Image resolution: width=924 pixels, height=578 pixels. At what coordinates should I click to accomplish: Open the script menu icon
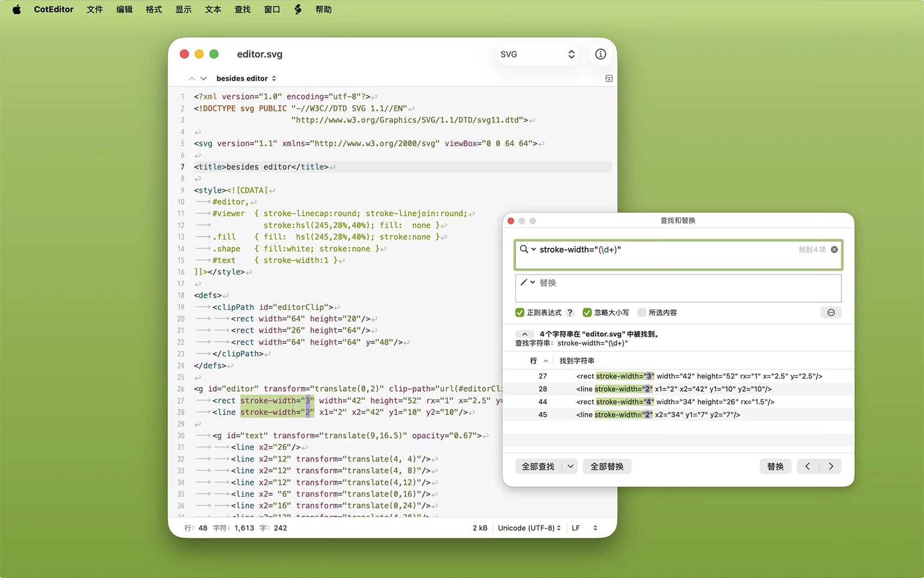[298, 9]
